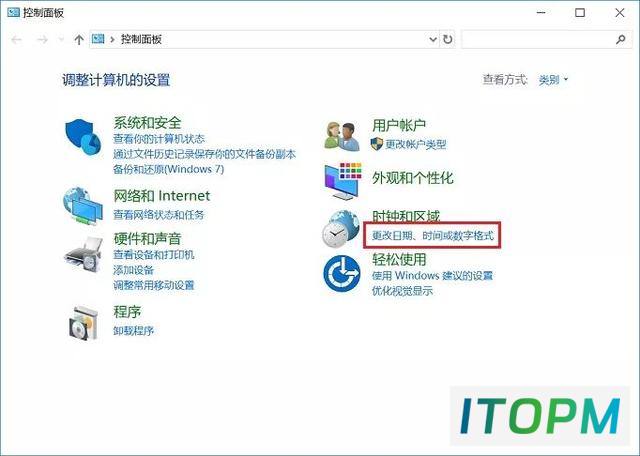Open 通过文件历史记录保存你的文件备份副本 link
640x456 pixels.
204,154
